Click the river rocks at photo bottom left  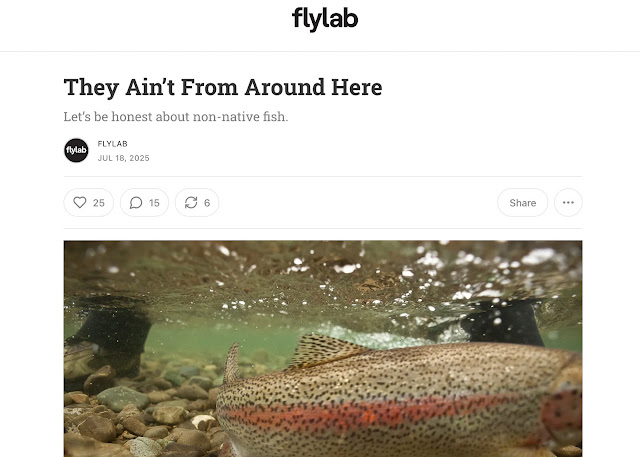coord(139,420)
